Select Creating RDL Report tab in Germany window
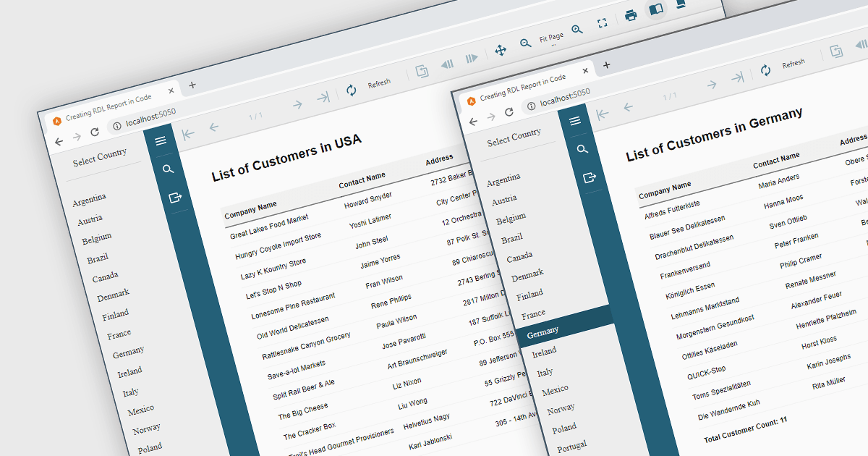Screen dimensions: 868x456 pyautogui.click(x=522, y=86)
